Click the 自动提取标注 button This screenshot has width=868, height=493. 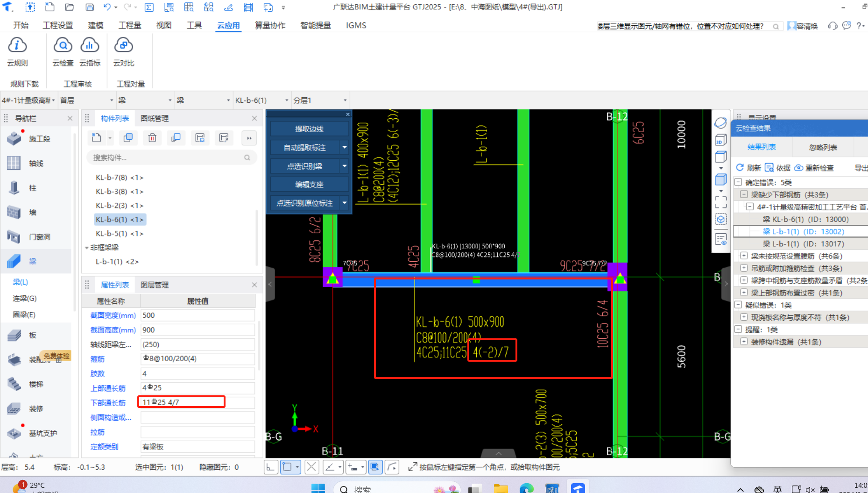[x=304, y=148]
